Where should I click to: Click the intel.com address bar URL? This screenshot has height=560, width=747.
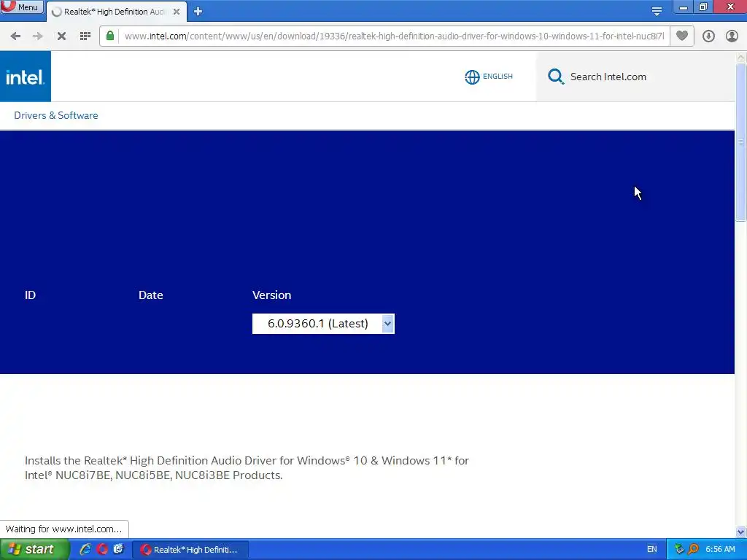point(394,36)
